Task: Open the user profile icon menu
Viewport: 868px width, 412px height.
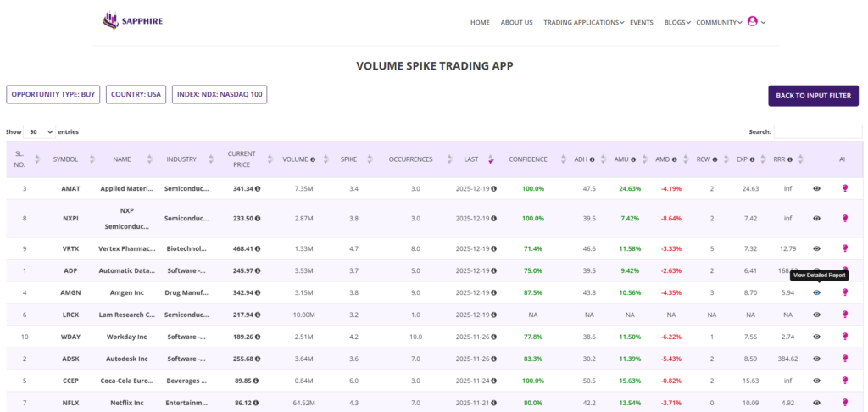Action: 752,22
